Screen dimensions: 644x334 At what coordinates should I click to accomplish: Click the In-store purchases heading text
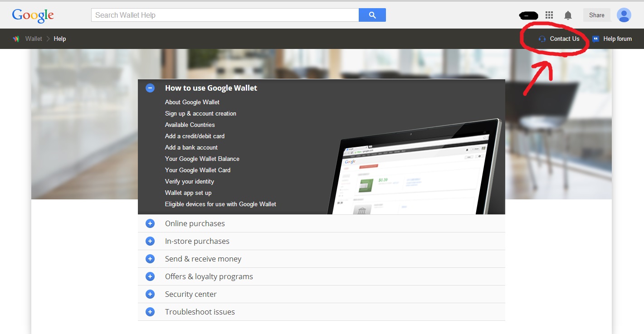[x=197, y=241]
